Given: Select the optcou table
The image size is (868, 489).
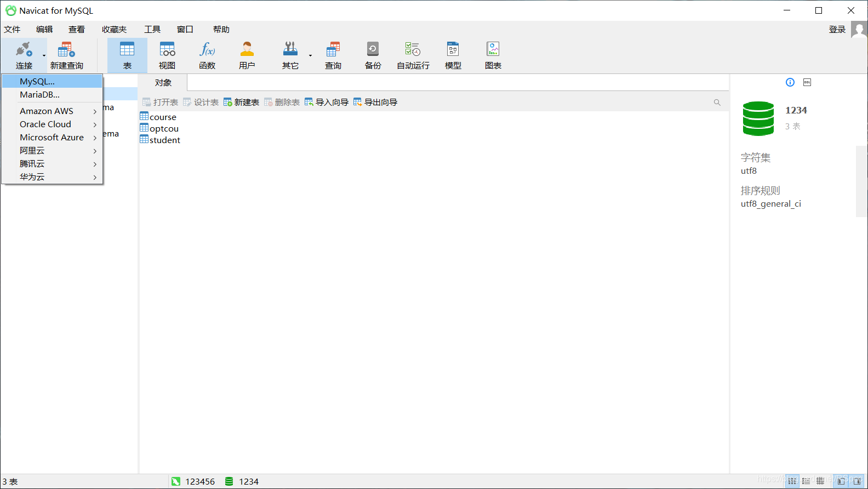Looking at the screenshot, I should [159, 128].
